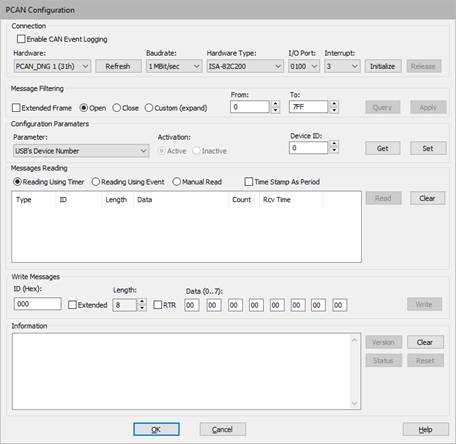
Task: Choose Reading Using Event mode
Action: 96,182
